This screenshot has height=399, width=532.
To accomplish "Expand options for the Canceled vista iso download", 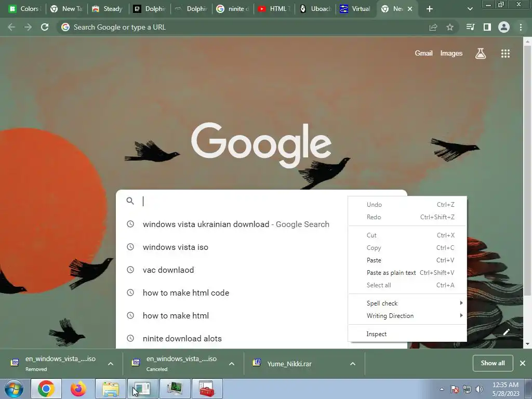I will 232,364.
